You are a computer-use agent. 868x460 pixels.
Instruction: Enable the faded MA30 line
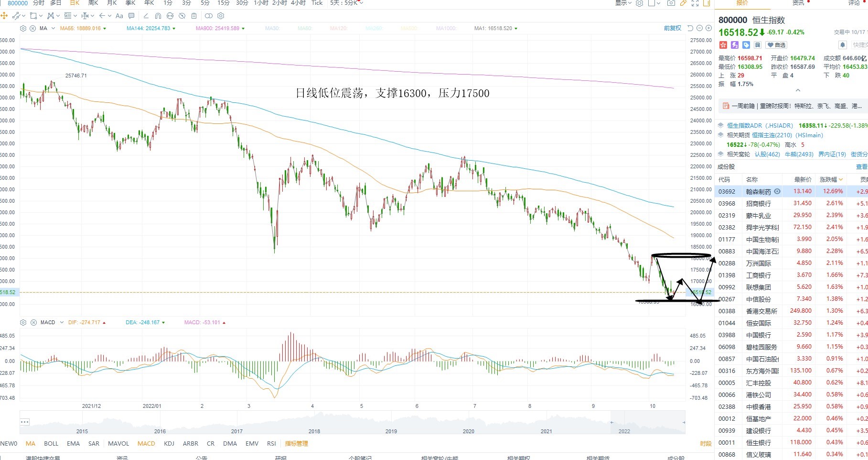[x=272, y=28]
